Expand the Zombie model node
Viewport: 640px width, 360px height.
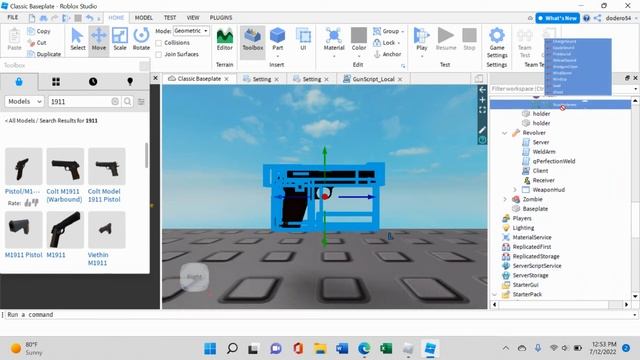505,199
